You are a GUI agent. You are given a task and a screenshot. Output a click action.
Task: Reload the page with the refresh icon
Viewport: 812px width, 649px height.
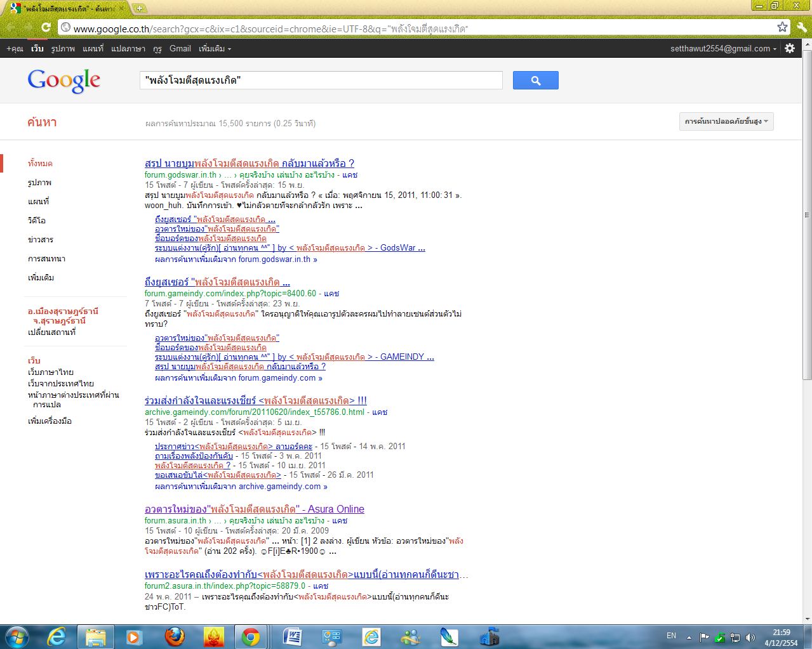click(x=46, y=27)
